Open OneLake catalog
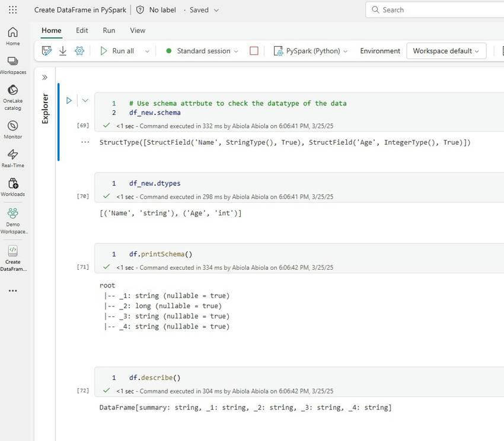The image size is (504, 441). coord(12,97)
